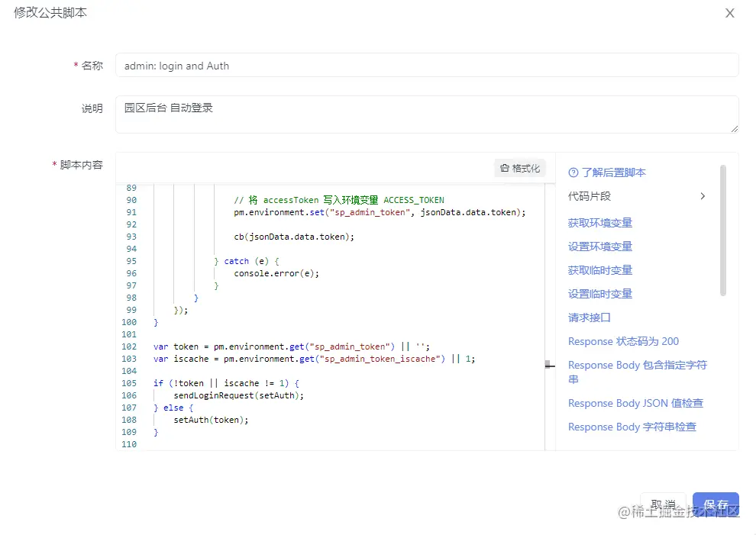756x535 pixels.
Task: Click the help question-mark icon
Action: pos(573,172)
